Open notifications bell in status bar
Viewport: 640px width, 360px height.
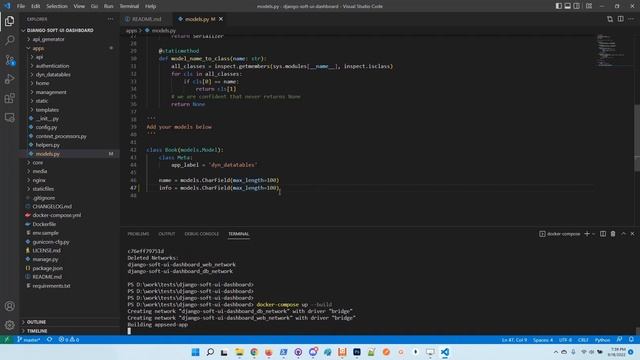click(x=631, y=340)
